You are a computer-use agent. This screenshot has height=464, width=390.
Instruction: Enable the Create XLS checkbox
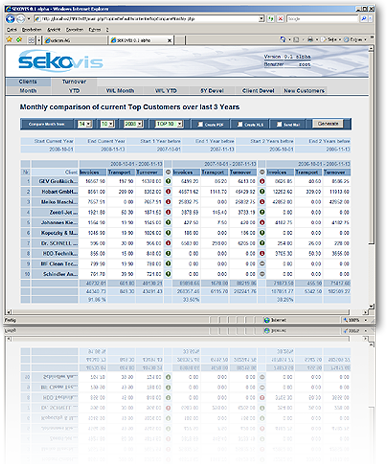tap(240, 124)
